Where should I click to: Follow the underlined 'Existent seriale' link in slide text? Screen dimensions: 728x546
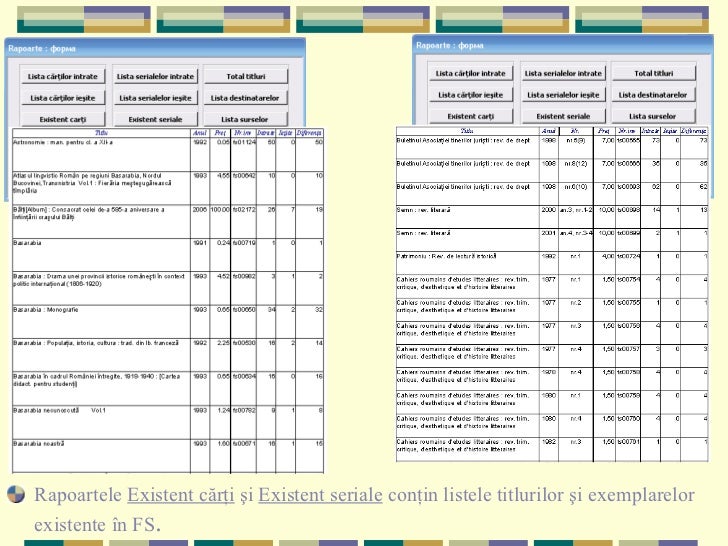point(320,495)
